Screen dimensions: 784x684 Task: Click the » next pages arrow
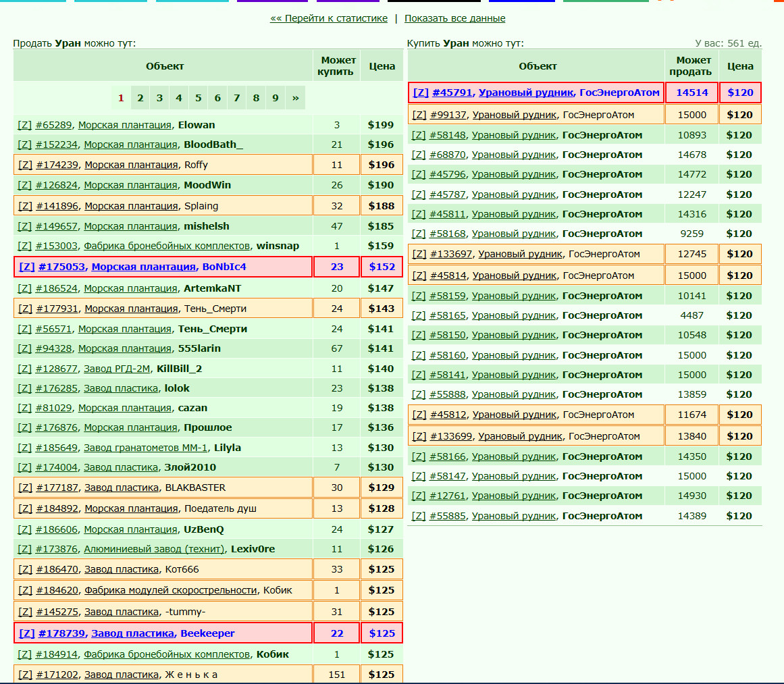tap(296, 98)
